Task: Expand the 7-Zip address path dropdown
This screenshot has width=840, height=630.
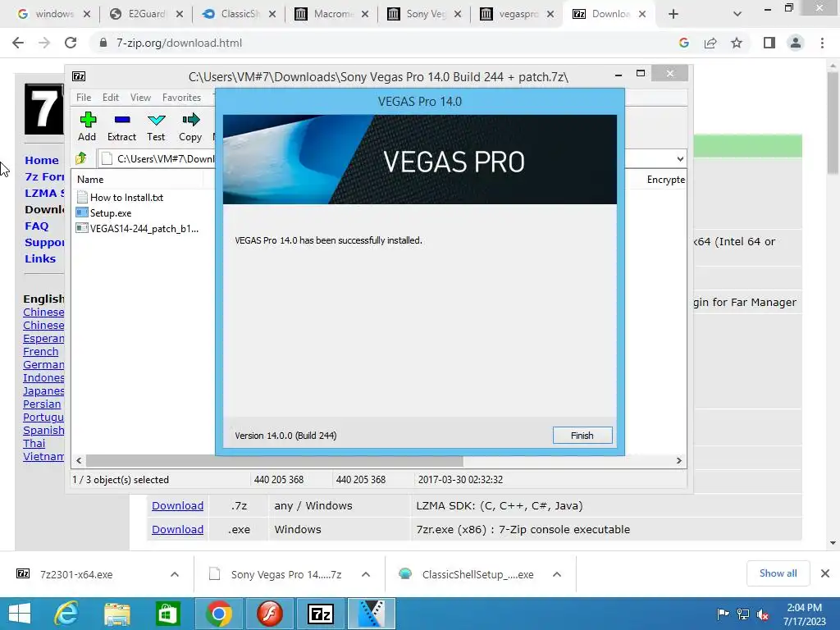Action: [x=680, y=158]
